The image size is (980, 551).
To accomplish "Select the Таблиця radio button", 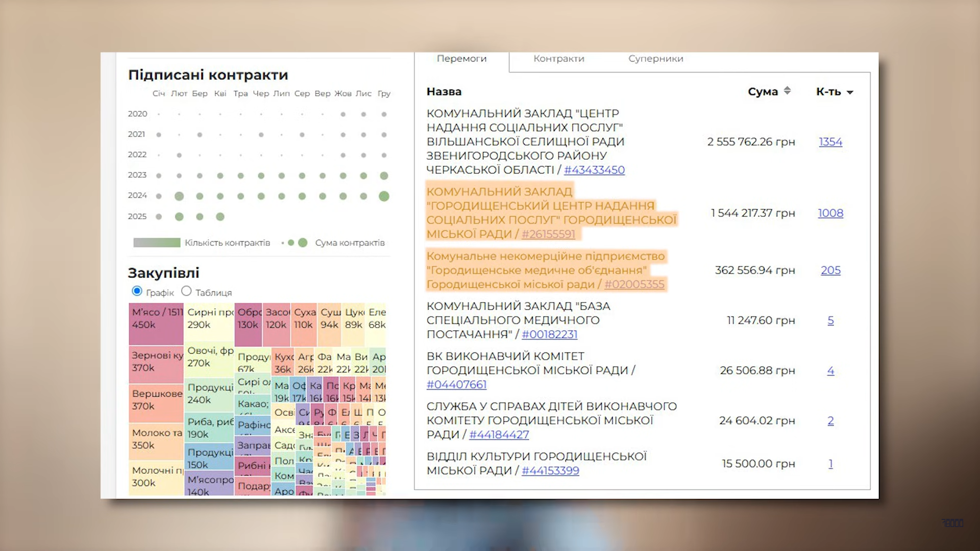I will pyautogui.click(x=186, y=291).
